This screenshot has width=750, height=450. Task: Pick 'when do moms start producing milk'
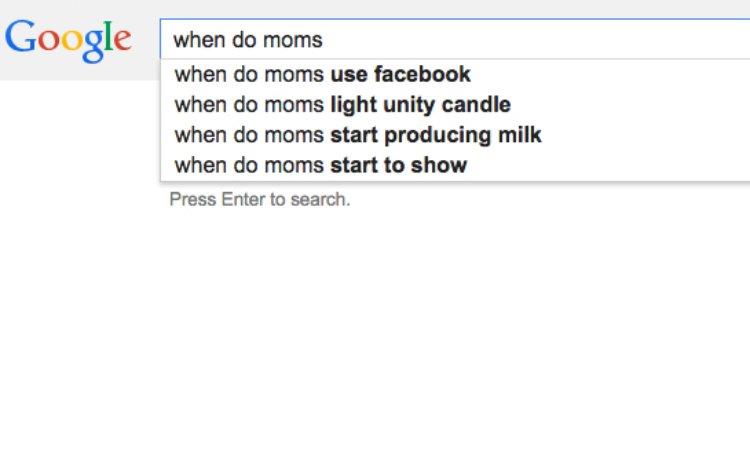pyautogui.click(x=455, y=135)
